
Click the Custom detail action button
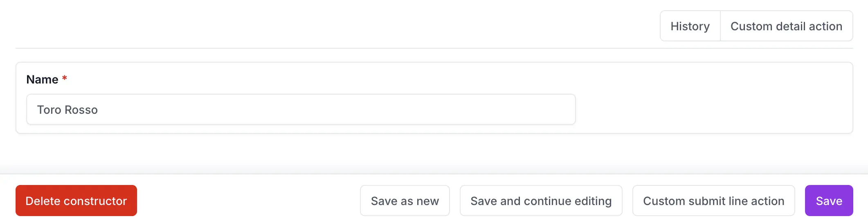786,26
